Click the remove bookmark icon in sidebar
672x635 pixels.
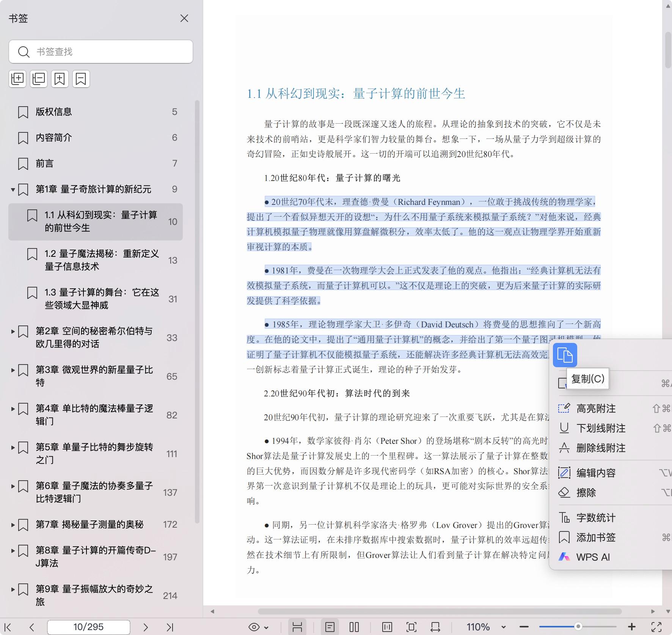(81, 79)
